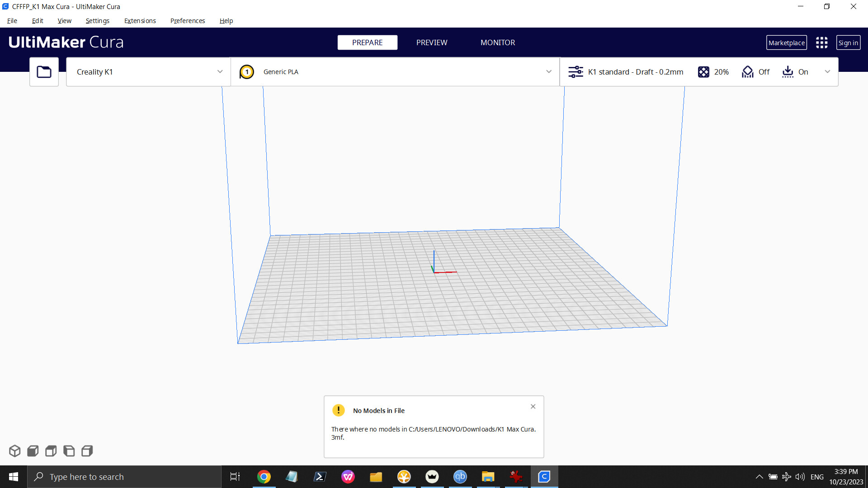Dismiss the No Models in File notification
This screenshot has height=488, width=868.
pos(533,407)
